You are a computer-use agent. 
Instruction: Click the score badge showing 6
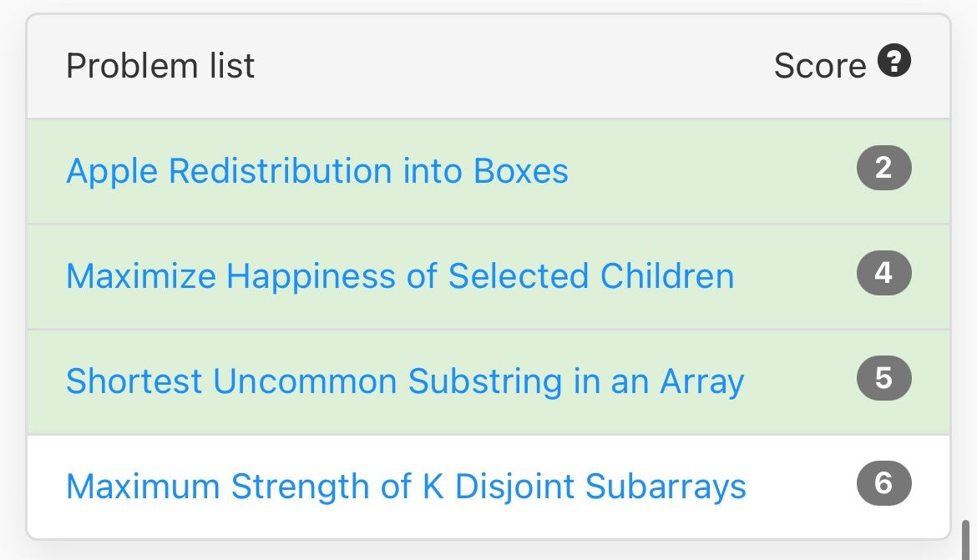click(x=883, y=483)
